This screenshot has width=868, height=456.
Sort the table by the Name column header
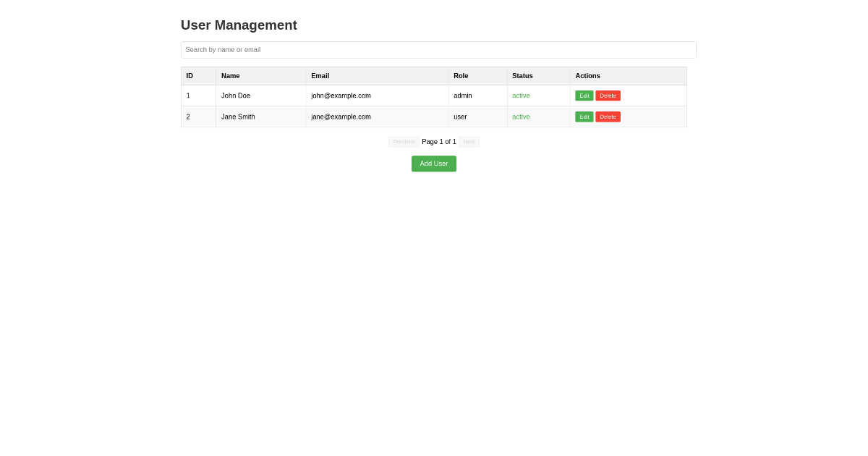pyautogui.click(x=230, y=76)
